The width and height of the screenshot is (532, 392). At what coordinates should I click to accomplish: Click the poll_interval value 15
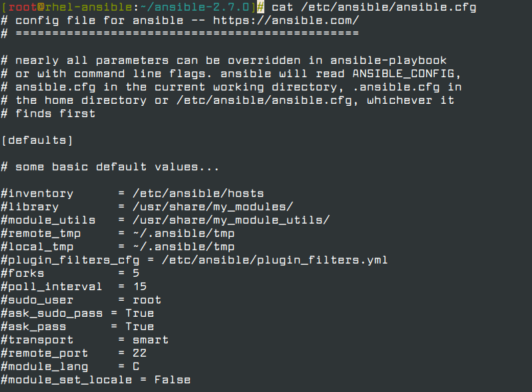[139, 287]
